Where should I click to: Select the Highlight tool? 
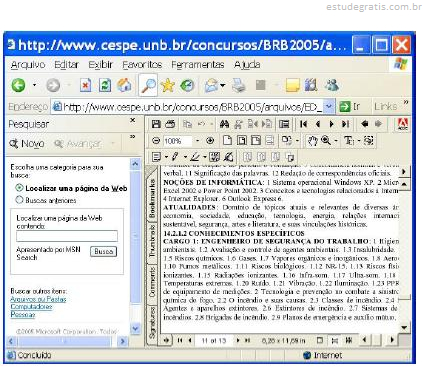click(x=195, y=157)
